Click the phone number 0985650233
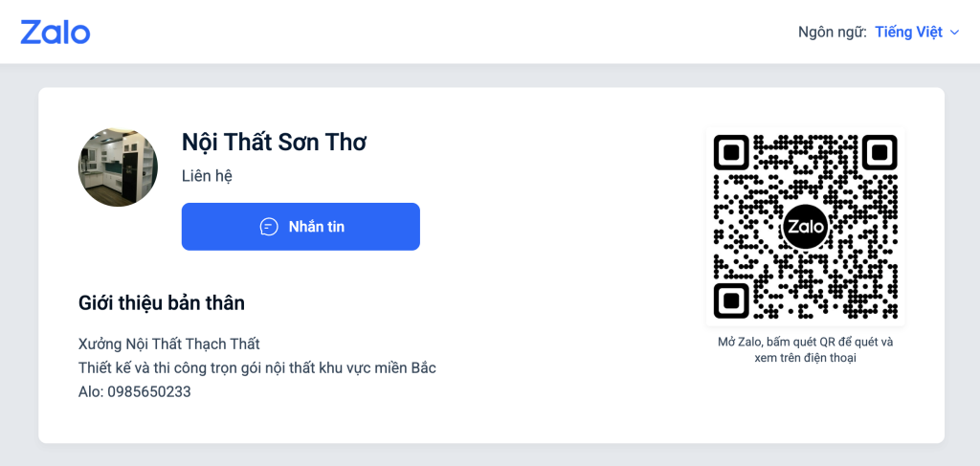This screenshot has height=466, width=980. 149,391
